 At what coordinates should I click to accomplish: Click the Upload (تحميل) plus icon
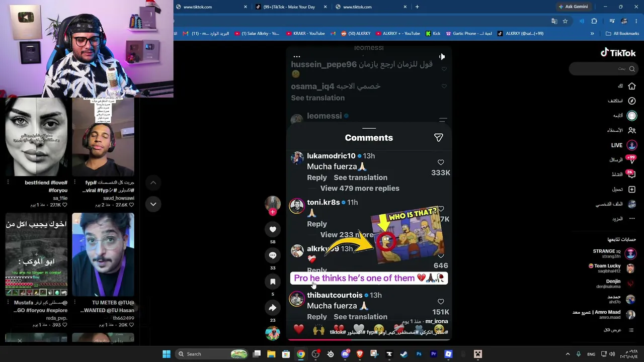click(631, 189)
